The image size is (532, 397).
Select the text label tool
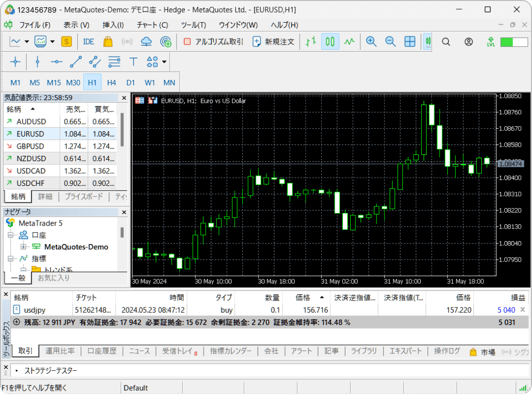point(133,62)
